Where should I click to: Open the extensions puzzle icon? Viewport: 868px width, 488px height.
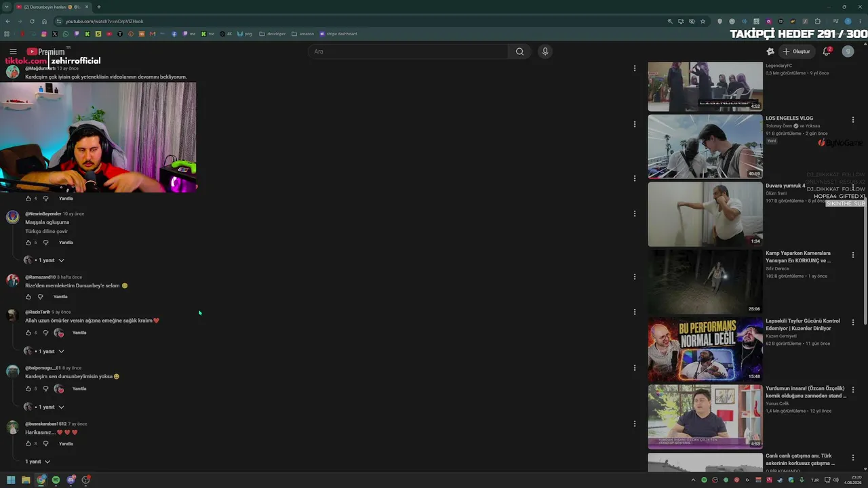click(x=818, y=21)
